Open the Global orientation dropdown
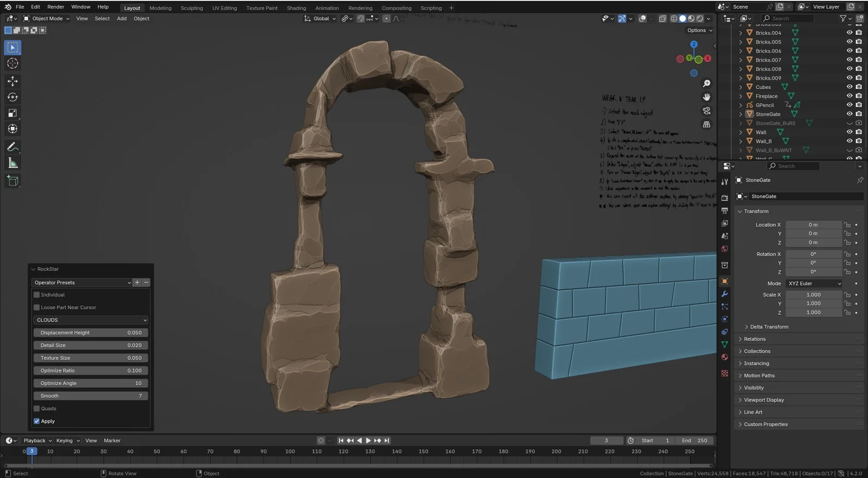Viewport: 868px width, 478px height. [x=320, y=18]
